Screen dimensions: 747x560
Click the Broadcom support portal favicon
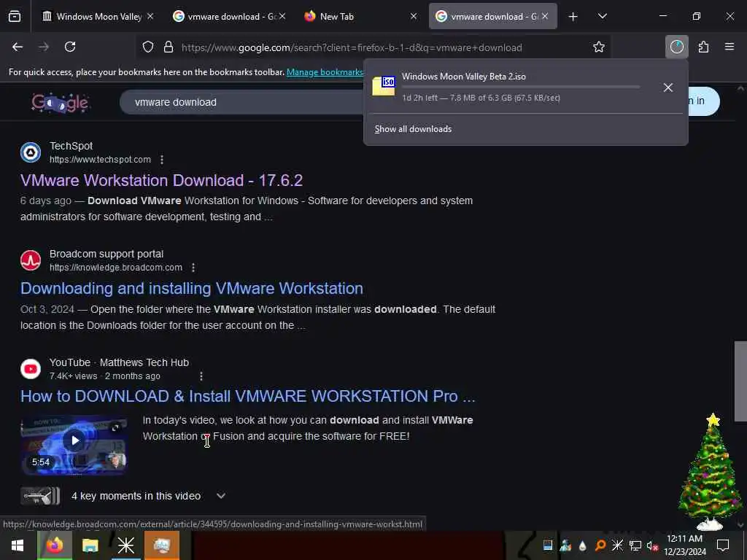coord(31,260)
